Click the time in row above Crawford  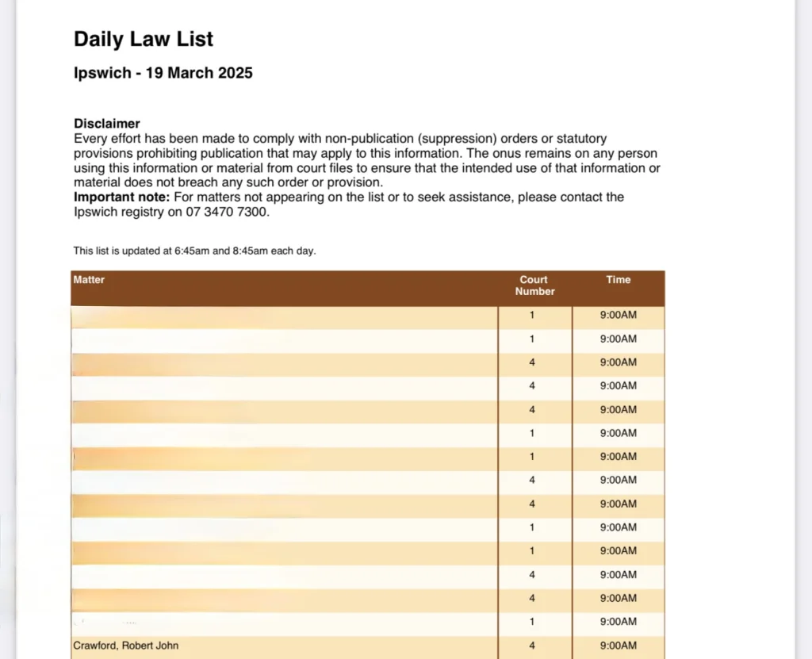coord(618,622)
